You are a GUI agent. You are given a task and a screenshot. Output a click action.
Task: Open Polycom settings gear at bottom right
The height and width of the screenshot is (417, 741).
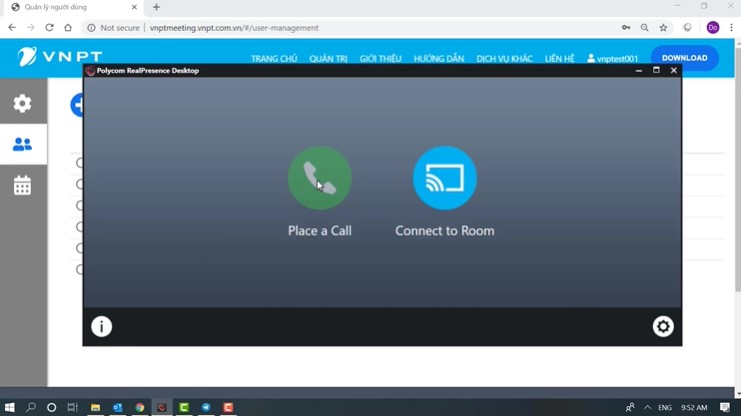point(662,327)
